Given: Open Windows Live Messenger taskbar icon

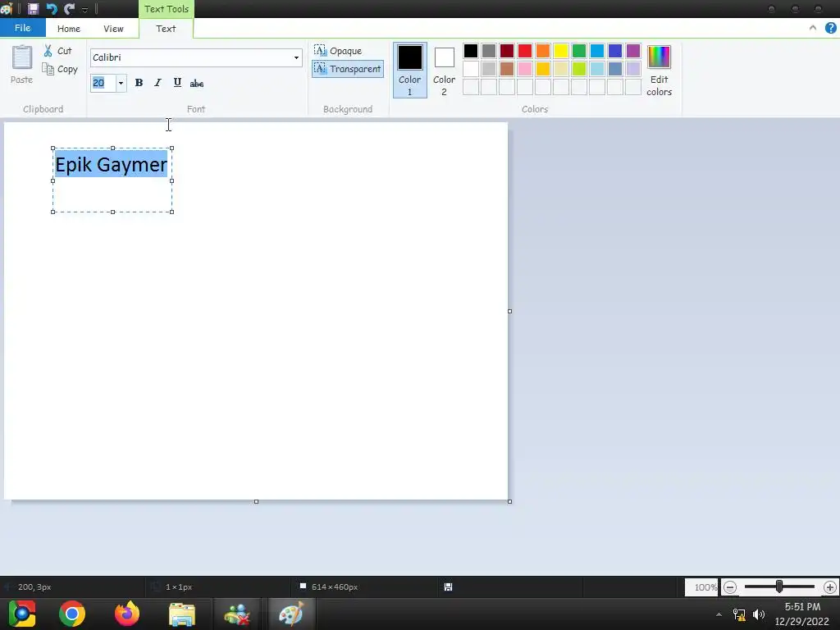Looking at the screenshot, I should (x=237, y=614).
